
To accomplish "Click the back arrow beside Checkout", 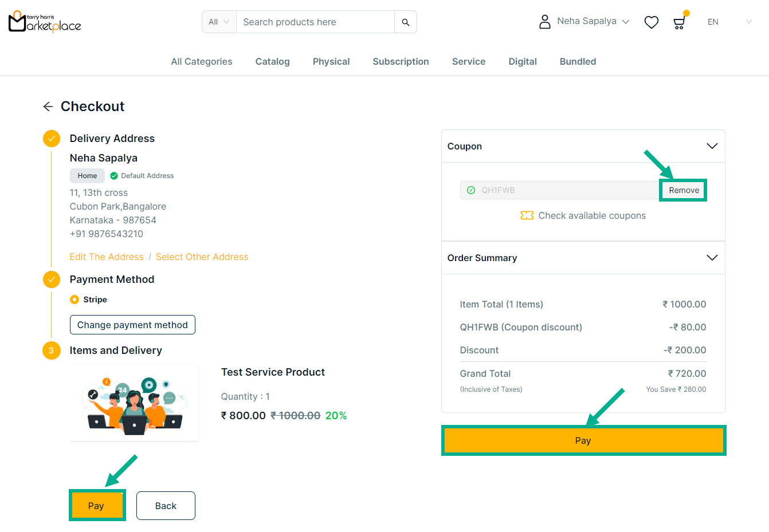I will (x=48, y=107).
